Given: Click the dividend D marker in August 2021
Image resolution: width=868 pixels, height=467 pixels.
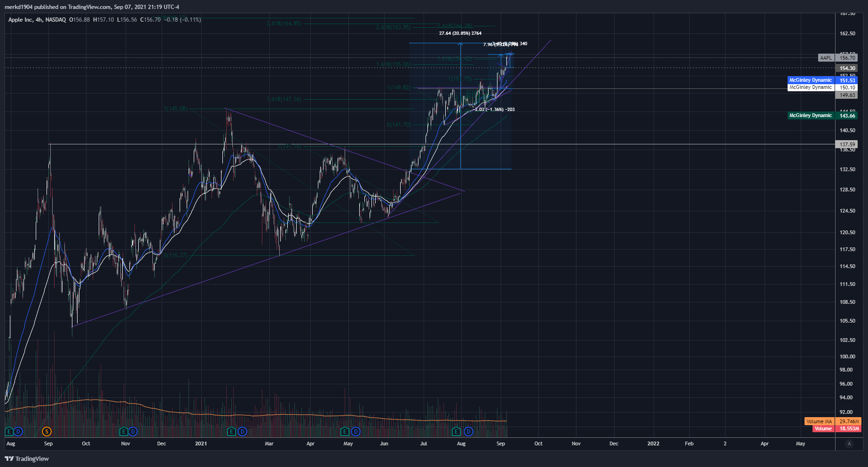Looking at the screenshot, I should 468,431.
